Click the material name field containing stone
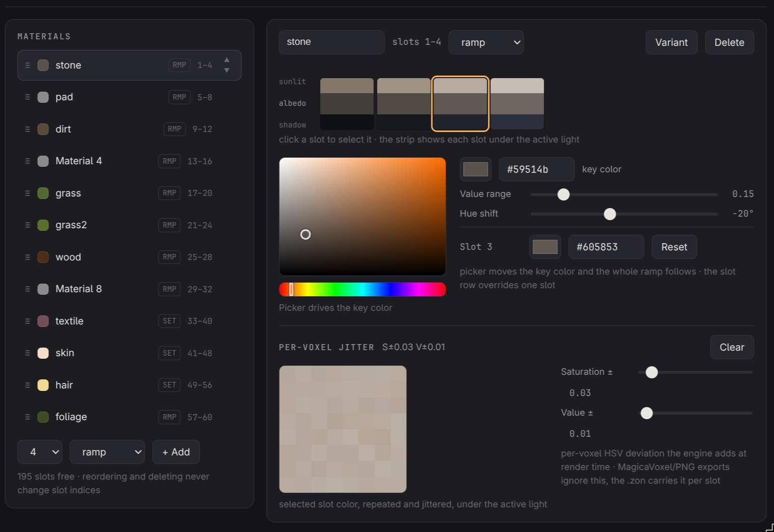Screen dimensions: 774x532 click(332, 42)
